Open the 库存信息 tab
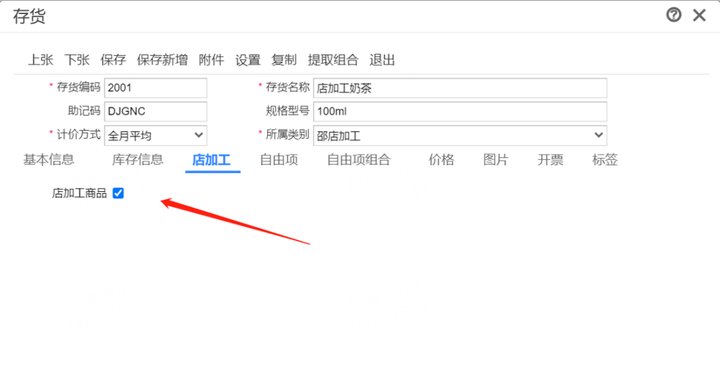The image size is (720, 379). coord(137,160)
